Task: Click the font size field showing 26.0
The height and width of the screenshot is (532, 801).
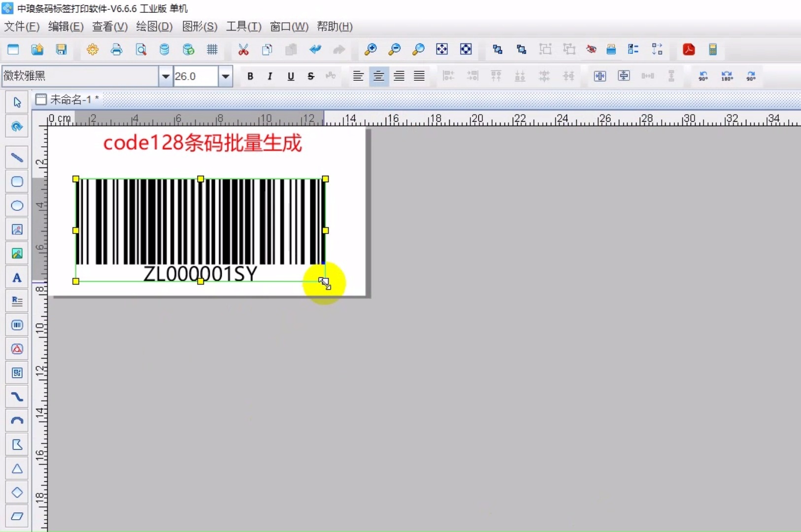Action: pyautogui.click(x=196, y=76)
